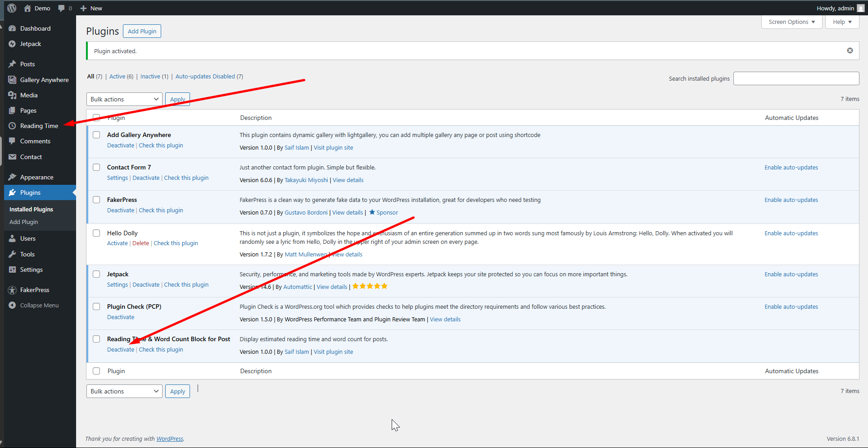The width and height of the screenshot is (868, 448).
Task: Check the Plugin Check (PCP) checkbox
Action: [96, 306]
